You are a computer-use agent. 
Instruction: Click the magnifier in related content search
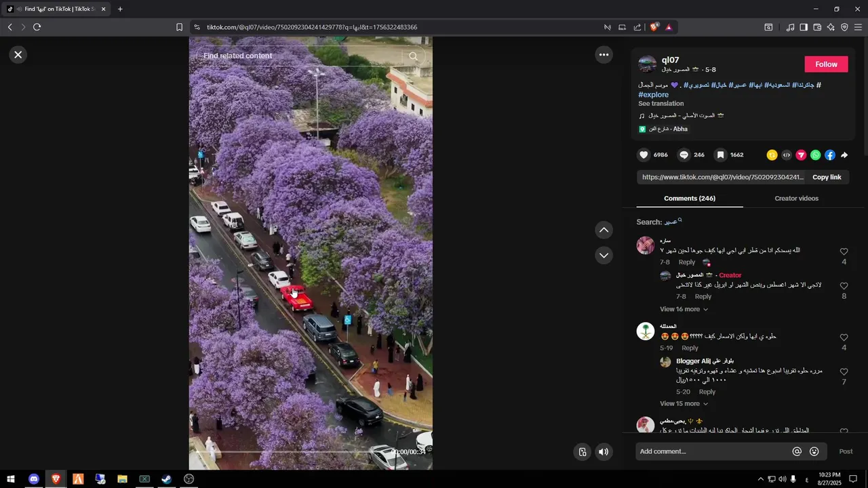click(x=413, y=56)
